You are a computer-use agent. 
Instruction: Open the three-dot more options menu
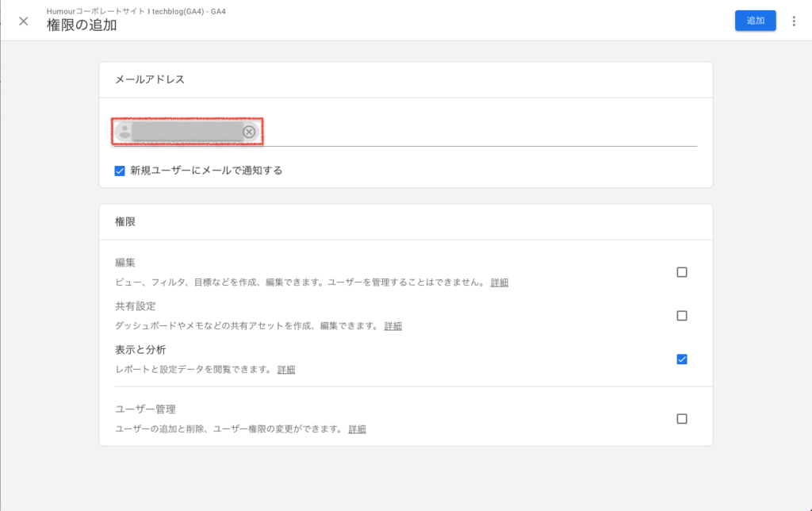794,21
